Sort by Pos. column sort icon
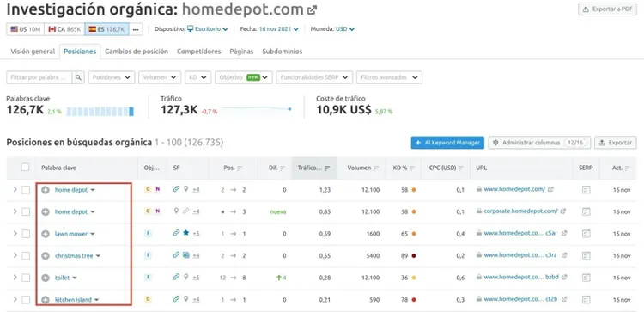Screen dimensions: 644x312 pyautogui.click(x=240, y=168)
